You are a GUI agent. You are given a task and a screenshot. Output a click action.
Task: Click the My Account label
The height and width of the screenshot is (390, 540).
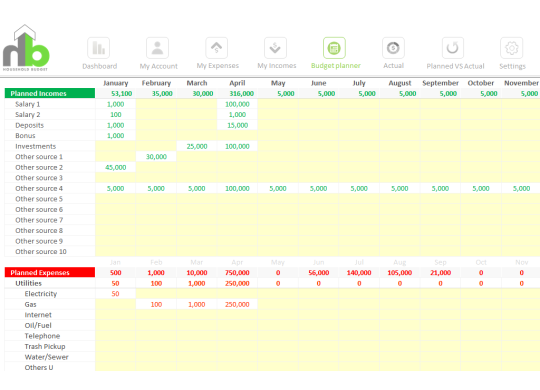[x=158, y=66]
